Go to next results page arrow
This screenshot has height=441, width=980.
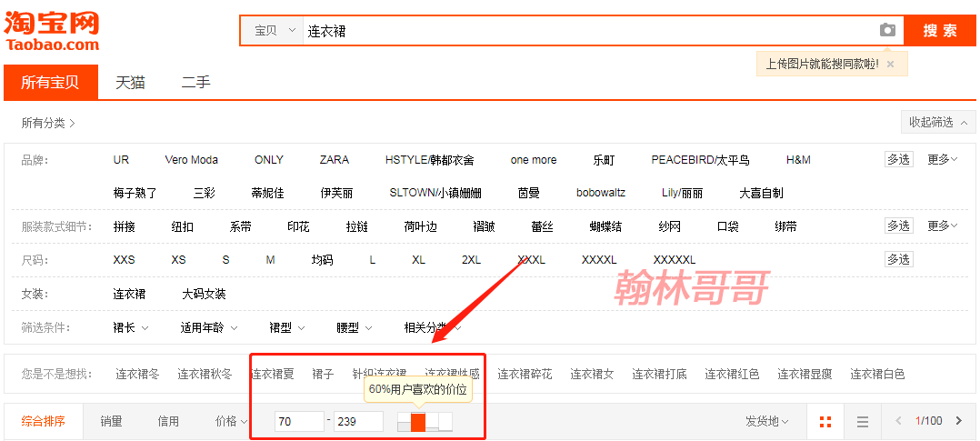959,421
